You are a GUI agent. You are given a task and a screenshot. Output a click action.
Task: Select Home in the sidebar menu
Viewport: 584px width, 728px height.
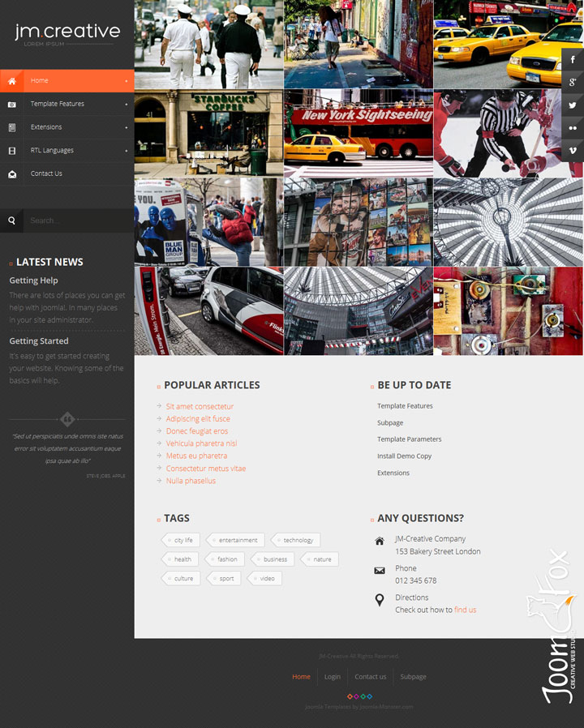click(67, 81)
